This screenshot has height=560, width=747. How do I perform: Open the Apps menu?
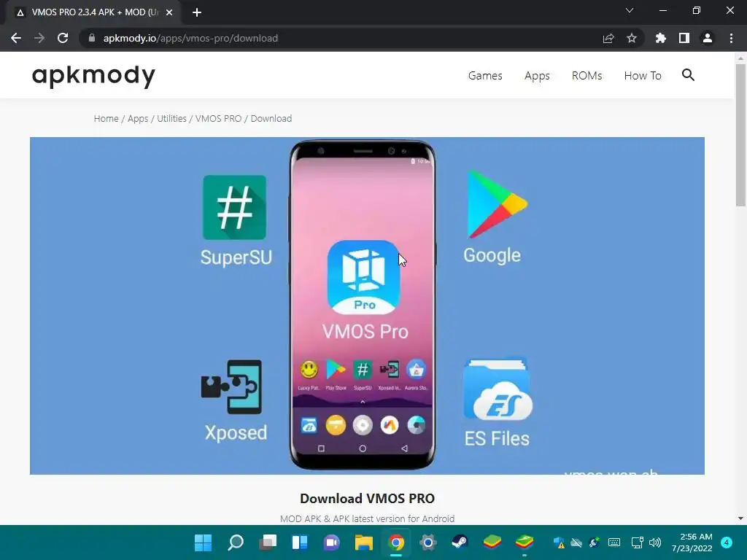[x=537, y=76]
